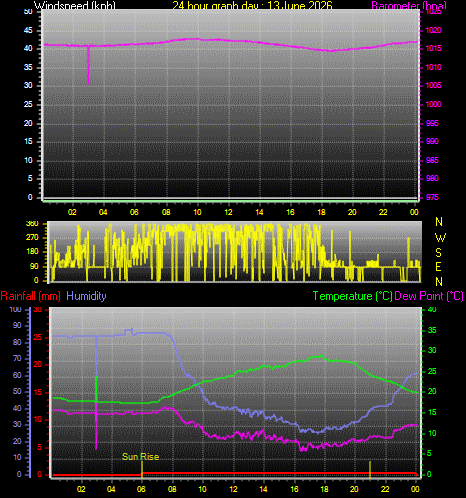This screenshot has width=466, height=498.
Task: Click the E compass letter beside direction chart
Action: [439, 267]
